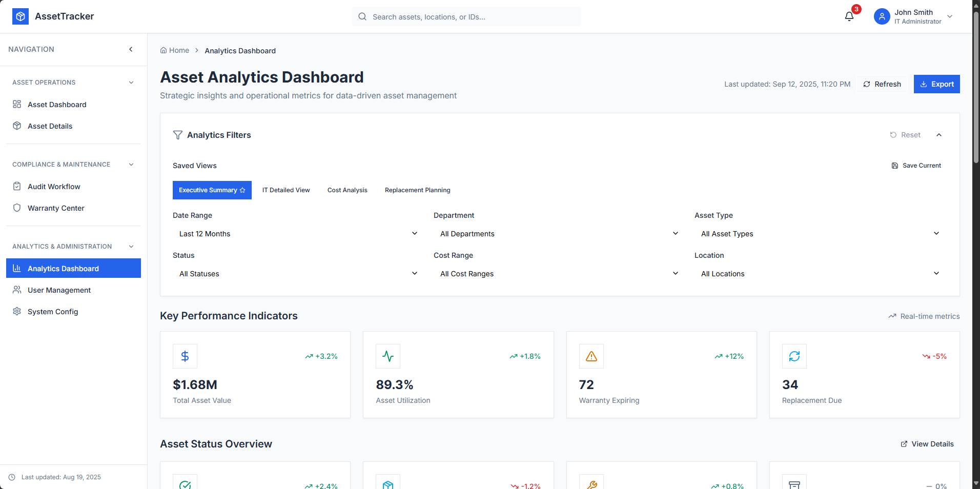Click the AssetTracker cube logo icon
Viewport: 980px width, 489px height.
(21, 16)
